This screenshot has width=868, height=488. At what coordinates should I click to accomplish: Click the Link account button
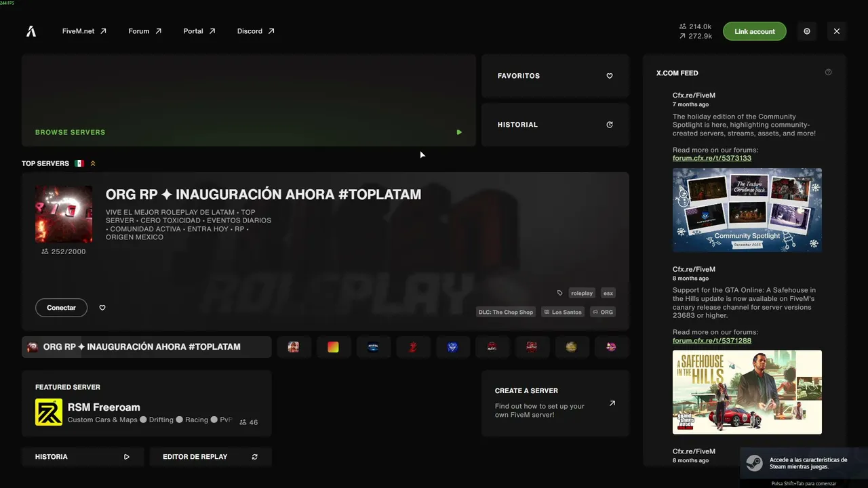754,31
